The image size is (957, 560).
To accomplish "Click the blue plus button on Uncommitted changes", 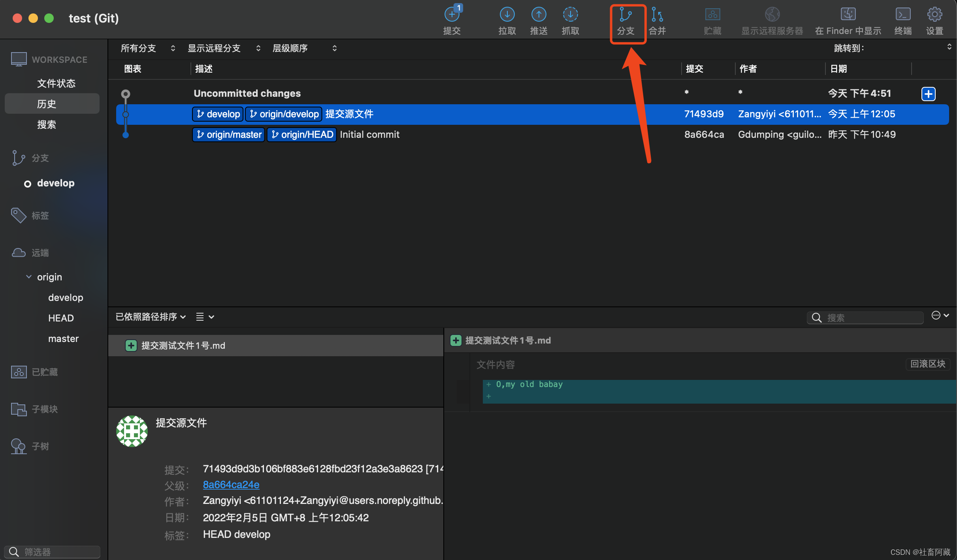I will [x=928, y=94].
